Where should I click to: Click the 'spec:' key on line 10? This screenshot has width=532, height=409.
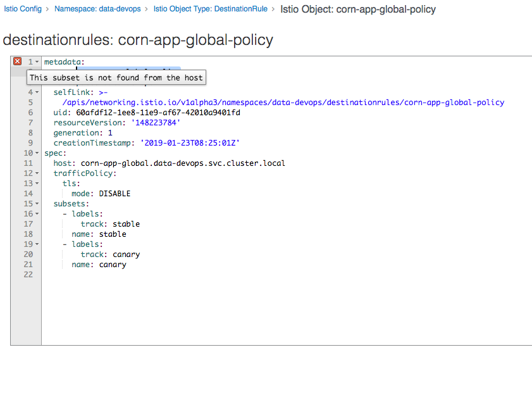tap(55, 153)
